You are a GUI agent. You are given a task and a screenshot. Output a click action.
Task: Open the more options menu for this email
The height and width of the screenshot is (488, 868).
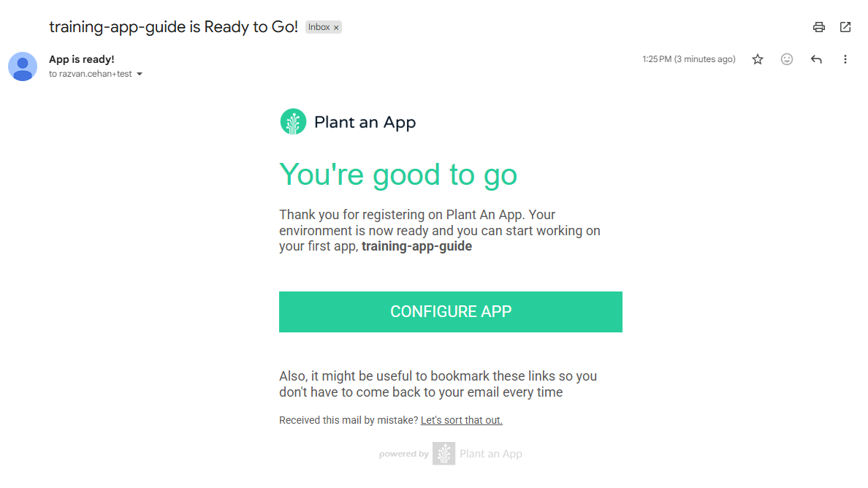[845, 59]
